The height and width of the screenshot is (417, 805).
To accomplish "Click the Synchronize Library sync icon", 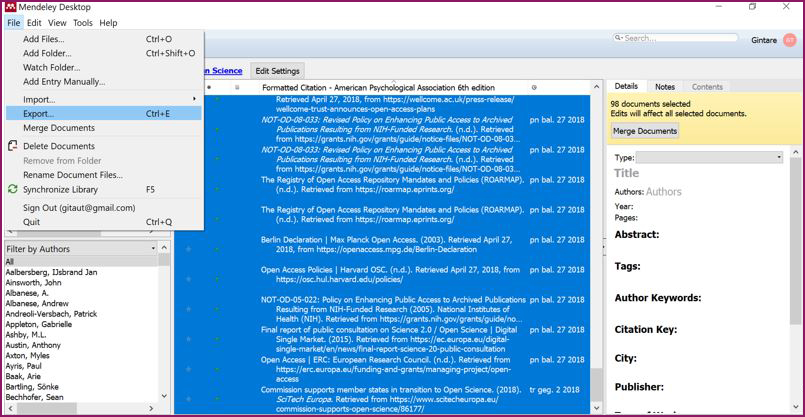I will click(13, 189).
